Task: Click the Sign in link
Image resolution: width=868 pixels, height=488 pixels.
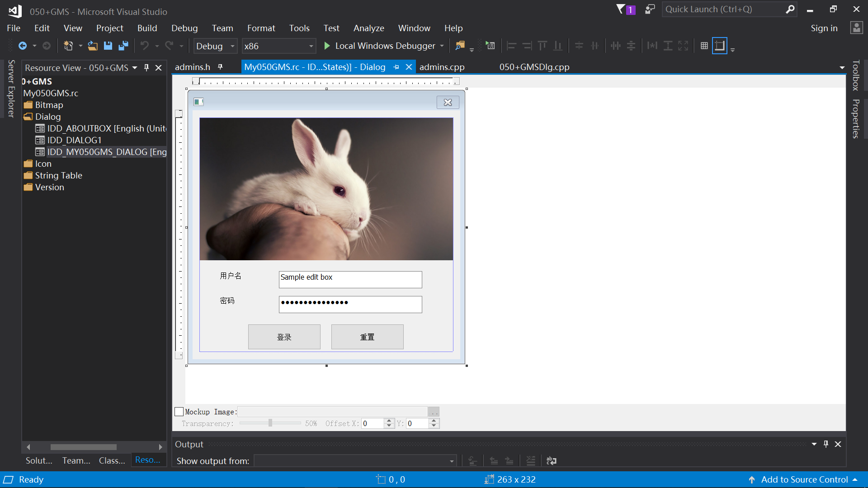Action: [824, 28]
